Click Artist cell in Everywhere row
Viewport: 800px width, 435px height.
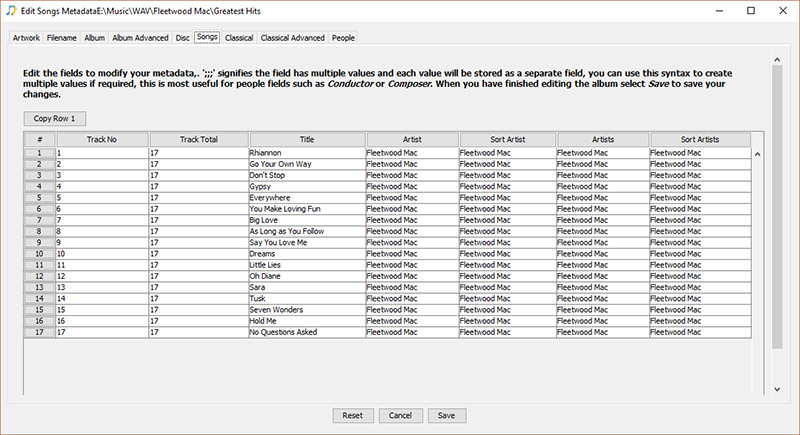click(412, 198)
